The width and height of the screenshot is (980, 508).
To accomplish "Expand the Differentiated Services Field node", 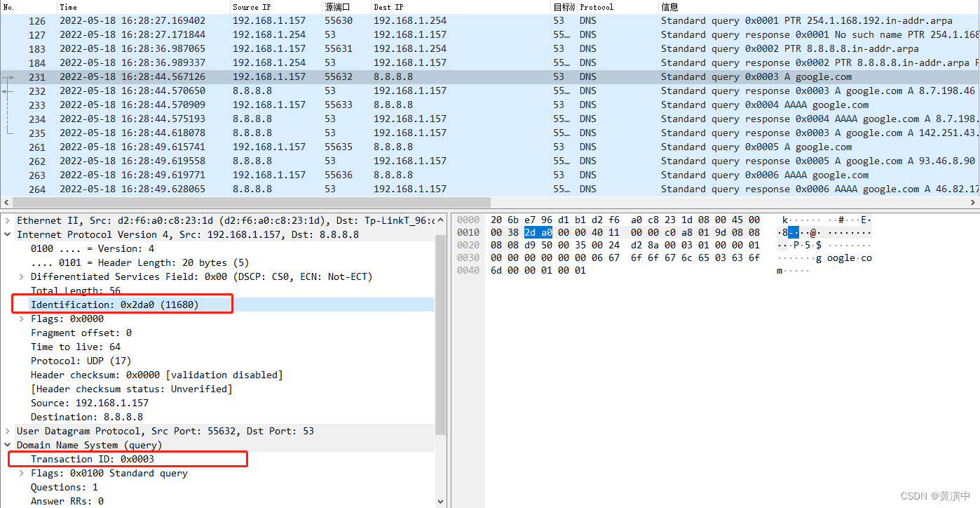I will pos(20,276).
